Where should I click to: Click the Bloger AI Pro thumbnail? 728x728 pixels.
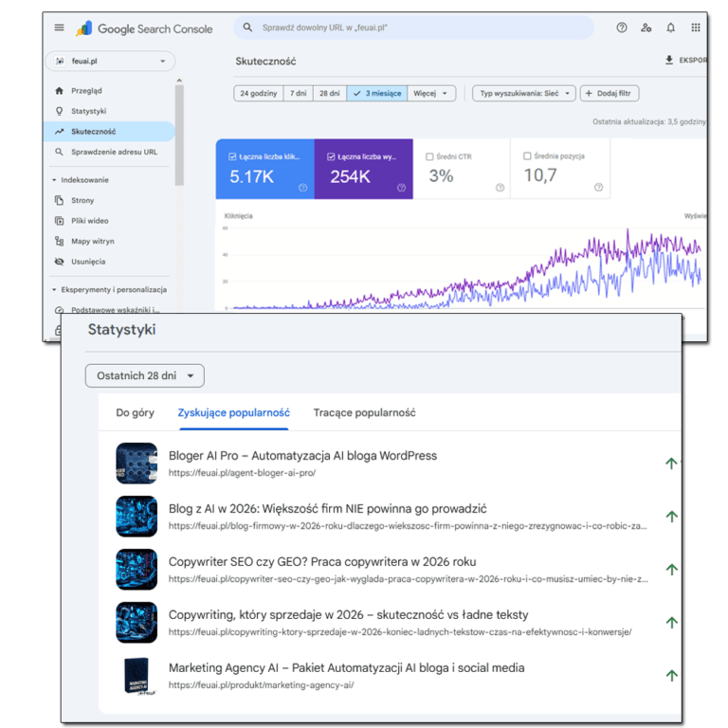136,463
